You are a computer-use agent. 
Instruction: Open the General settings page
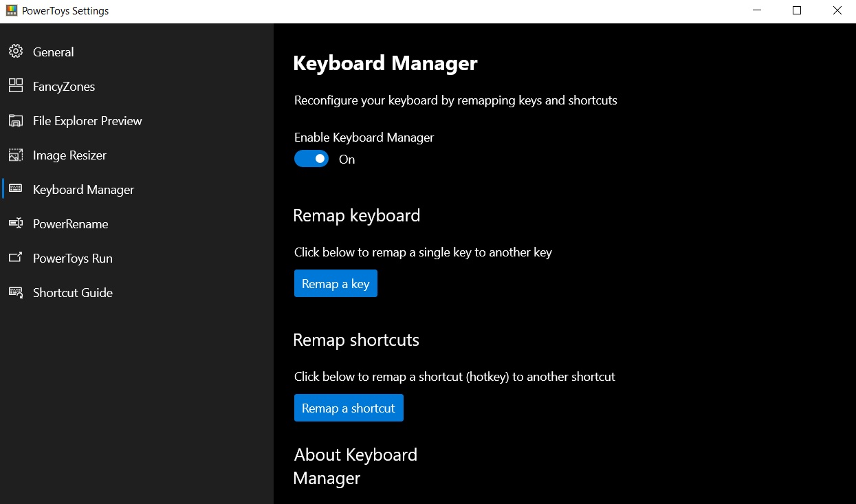(137, 52)
